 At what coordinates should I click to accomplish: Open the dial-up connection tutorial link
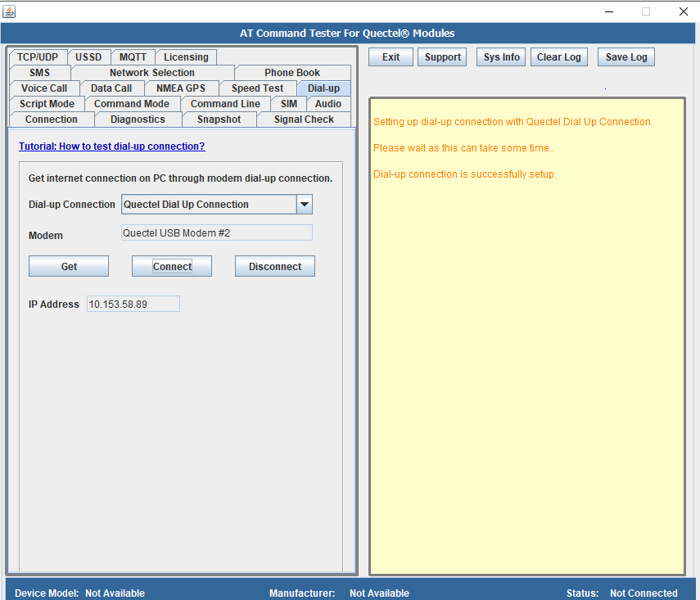point(112,147)
